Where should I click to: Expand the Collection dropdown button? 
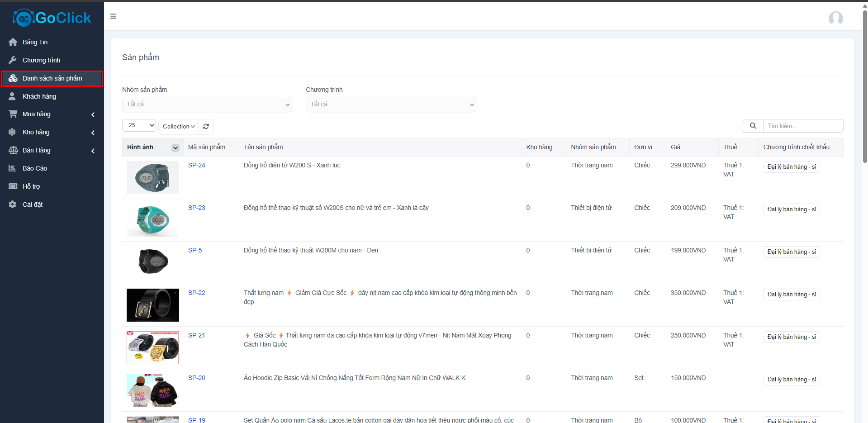pos(179,127)
